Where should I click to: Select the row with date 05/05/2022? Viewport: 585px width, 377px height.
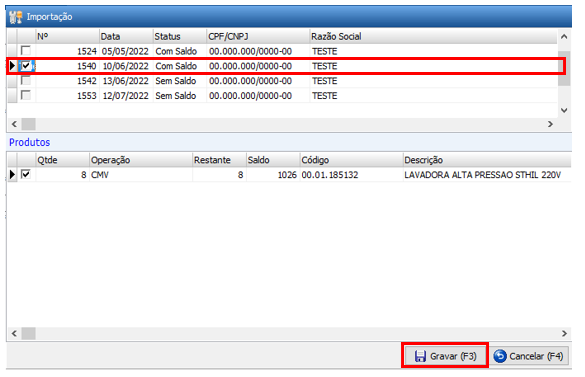(x=282, y=51)
